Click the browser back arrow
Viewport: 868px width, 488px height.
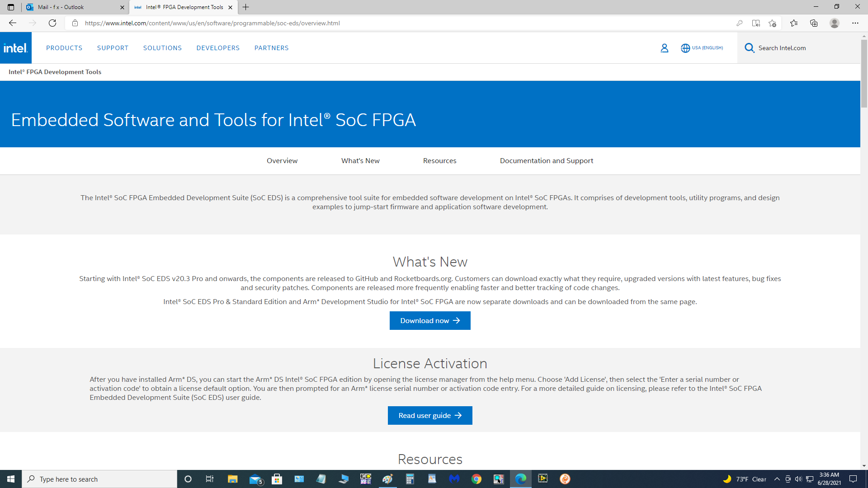(13, 23)
